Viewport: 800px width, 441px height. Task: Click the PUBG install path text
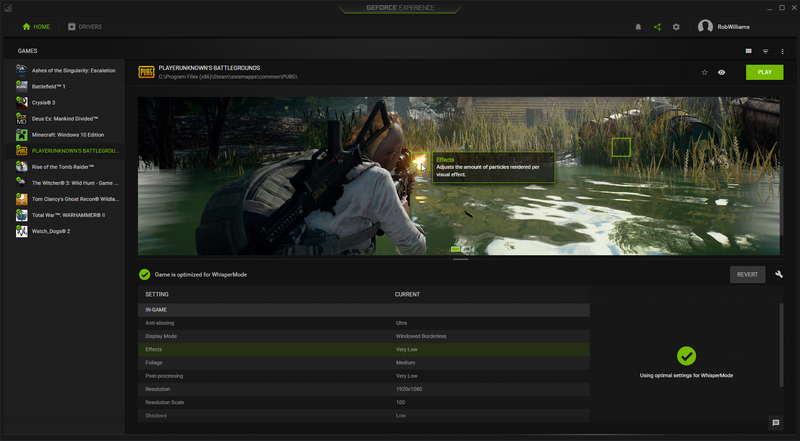pos(228,77)
